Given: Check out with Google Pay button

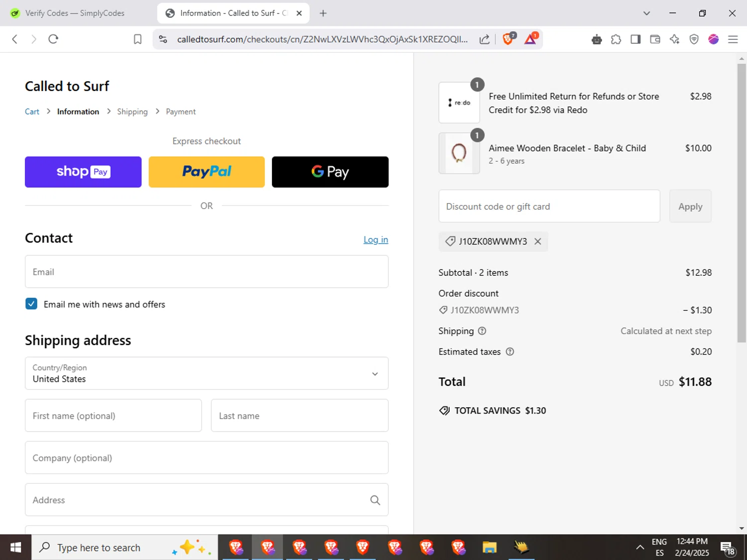Looking at the screenshot, I should (330, 172).
